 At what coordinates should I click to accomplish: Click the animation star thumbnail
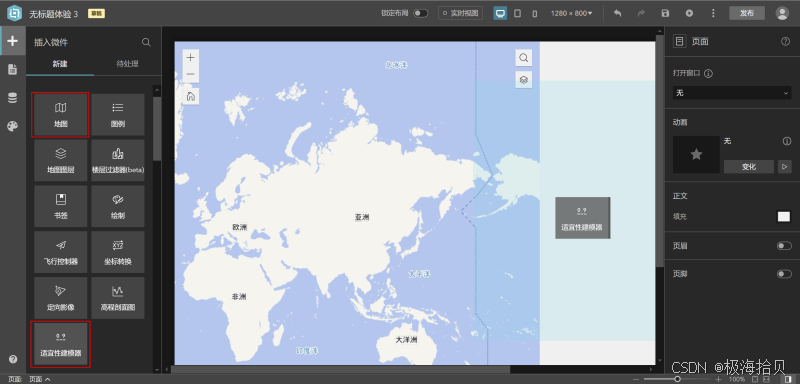[x=696, y=155]
